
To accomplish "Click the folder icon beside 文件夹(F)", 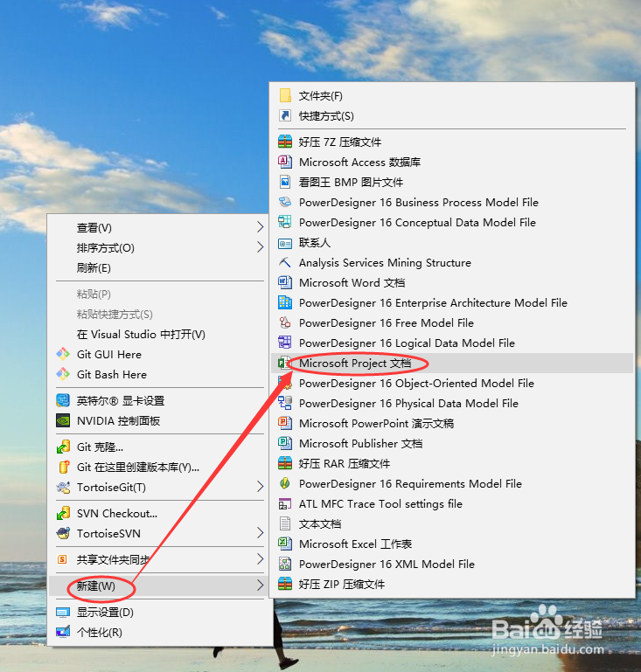I will pyautogui.click(x=285, y=95).
